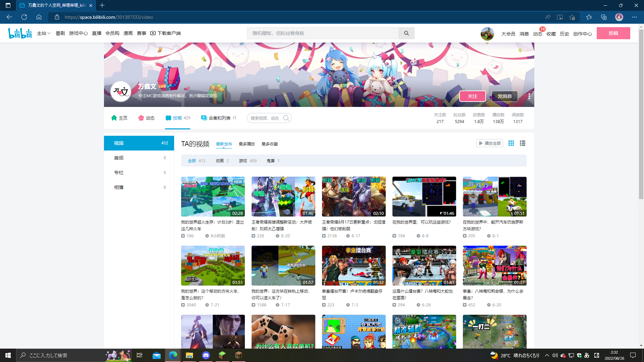Image resolution: width=644 pixels, height=362 pixels.
Task: Click the pink 关注 follow button
Action: [472, 96]
